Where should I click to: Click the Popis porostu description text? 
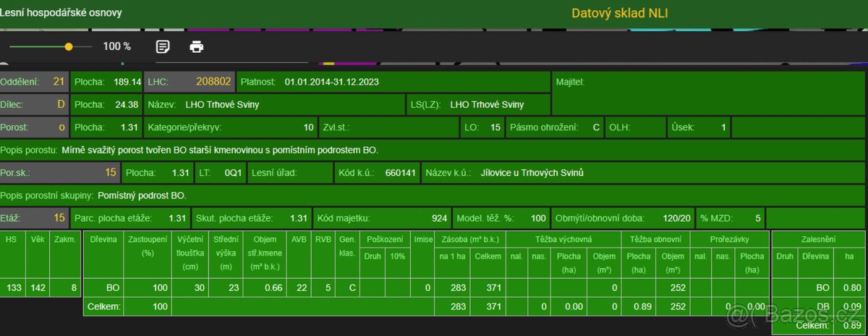click(220, 151)
